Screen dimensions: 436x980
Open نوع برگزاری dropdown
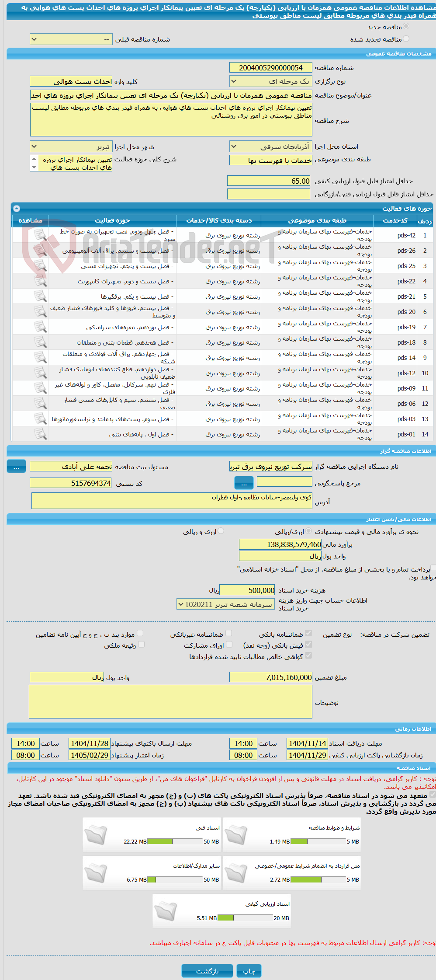(271, 81)
